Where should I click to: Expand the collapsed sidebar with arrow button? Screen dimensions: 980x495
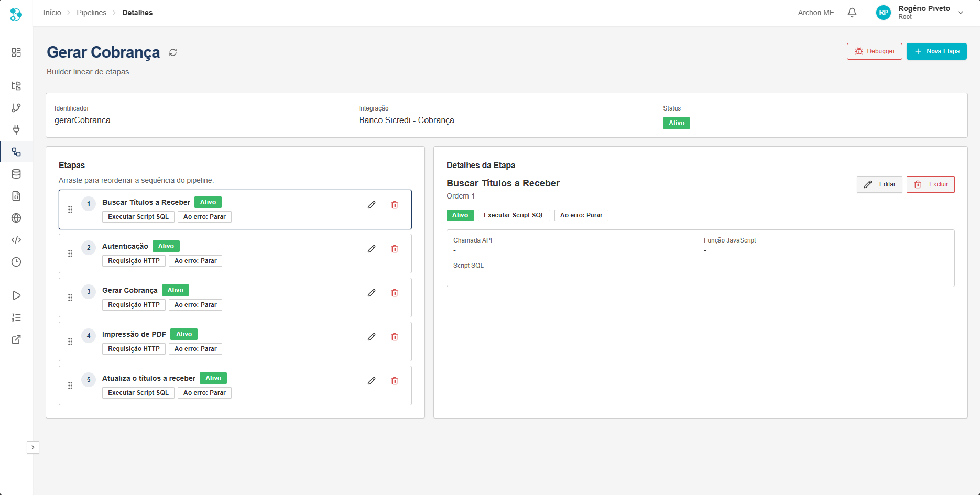pos(33,447)
